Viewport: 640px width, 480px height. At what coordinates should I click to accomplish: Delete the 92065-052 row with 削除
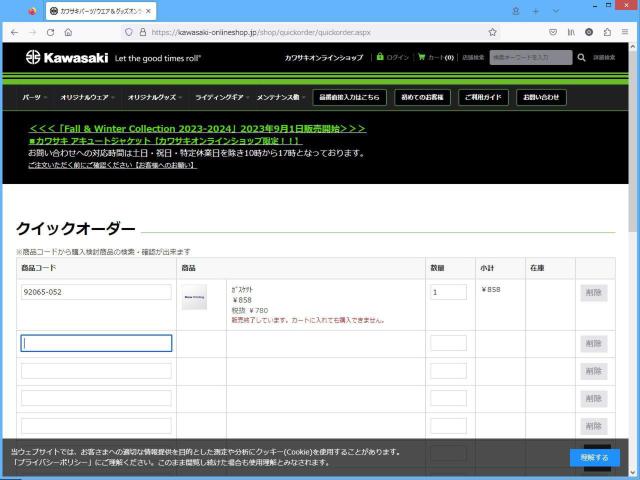pyautogui.click(x=594, y=293)
